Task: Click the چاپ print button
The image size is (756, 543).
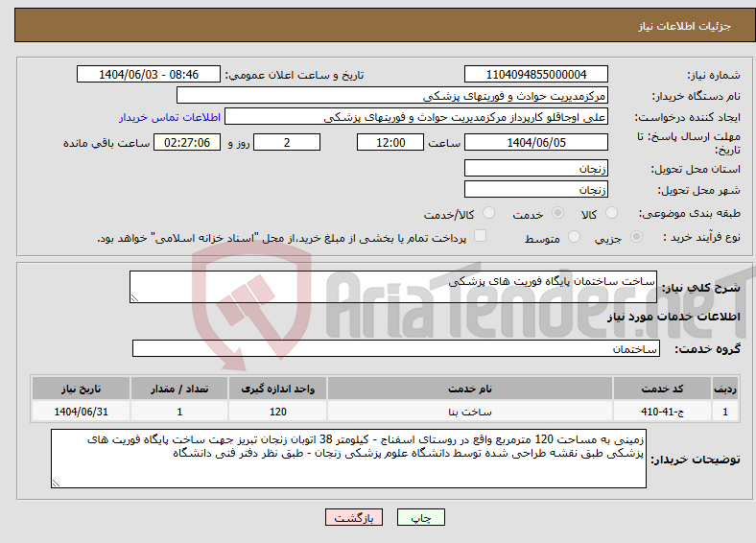Action: click(x=421, y=517)
